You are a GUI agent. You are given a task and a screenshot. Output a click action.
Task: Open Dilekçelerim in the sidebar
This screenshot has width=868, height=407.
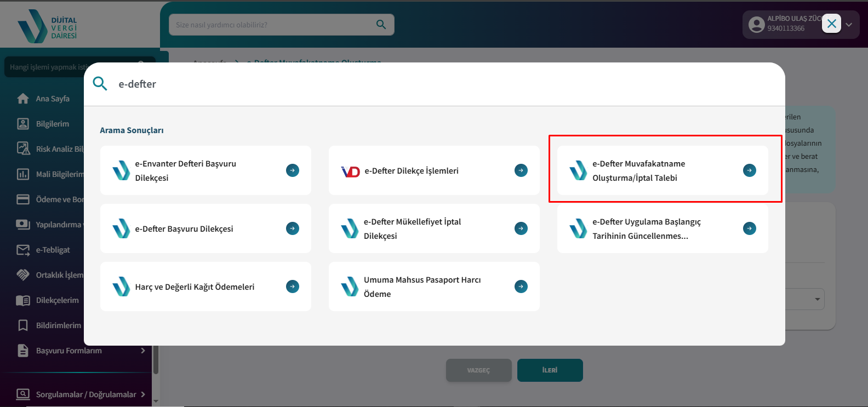[57, 300]
